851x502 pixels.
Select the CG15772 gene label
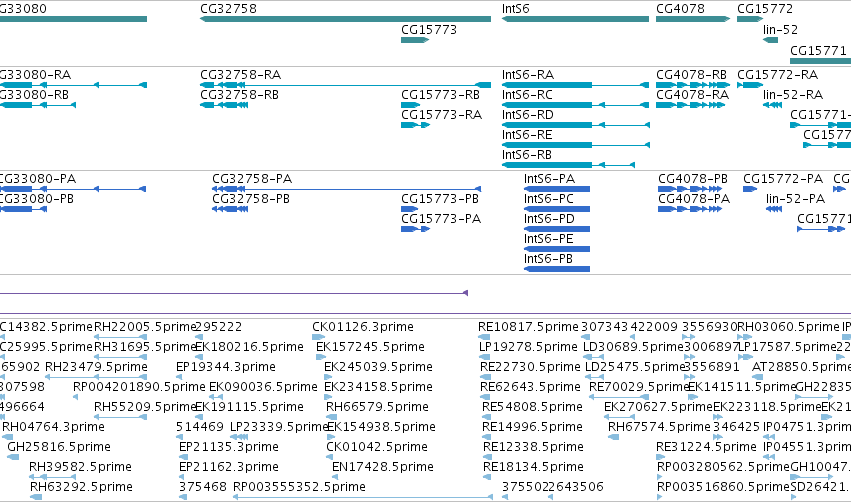click(x=765, y=9)
